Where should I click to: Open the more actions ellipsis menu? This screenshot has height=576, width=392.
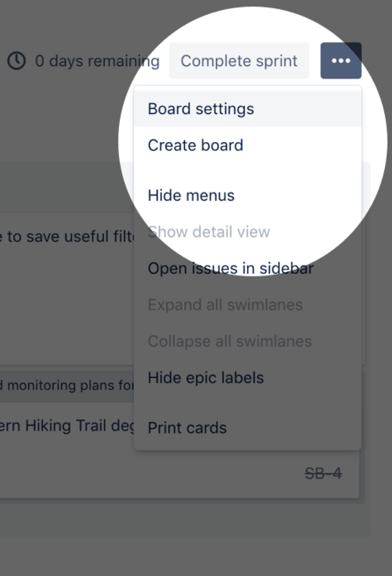tap(341, 60)
